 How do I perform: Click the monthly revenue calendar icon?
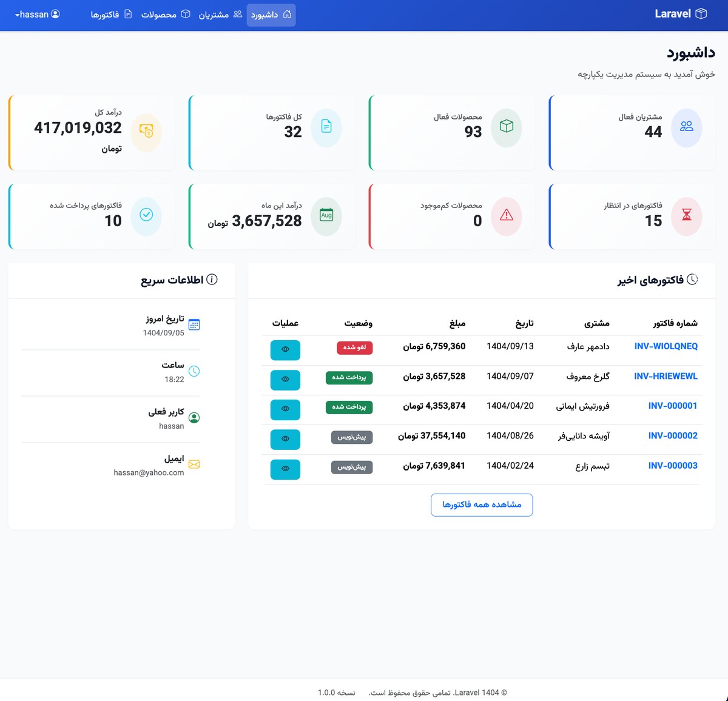[327, 216]
